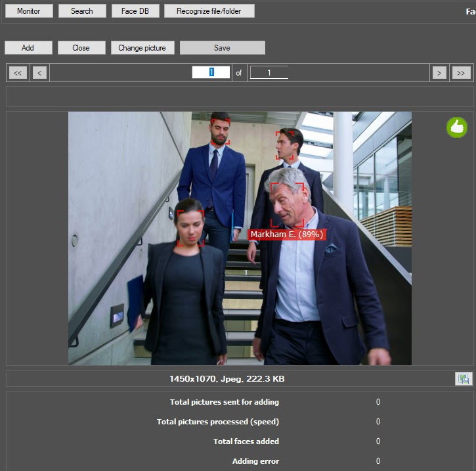Click the Close button
Screen dimensions: 476x471
point(81,48)
